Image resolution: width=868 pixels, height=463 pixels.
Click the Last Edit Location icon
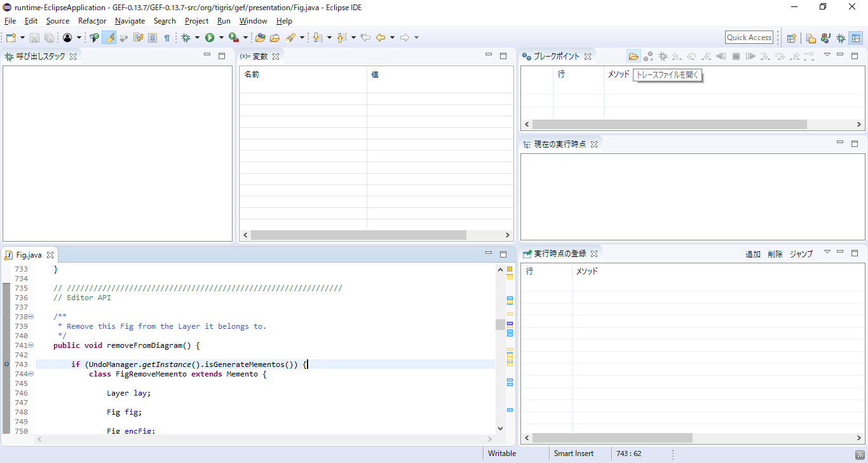[365, 38]
